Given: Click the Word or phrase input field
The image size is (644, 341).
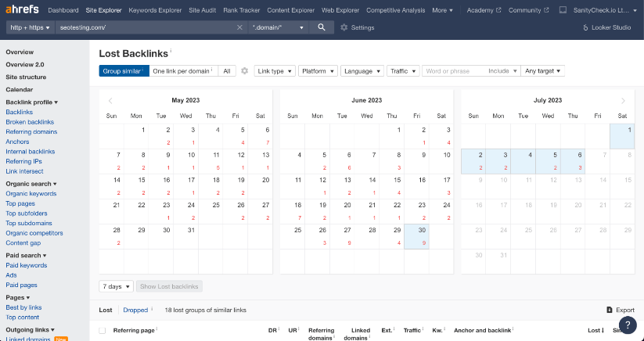Looking at the screenshot, I should click(452, 71).
